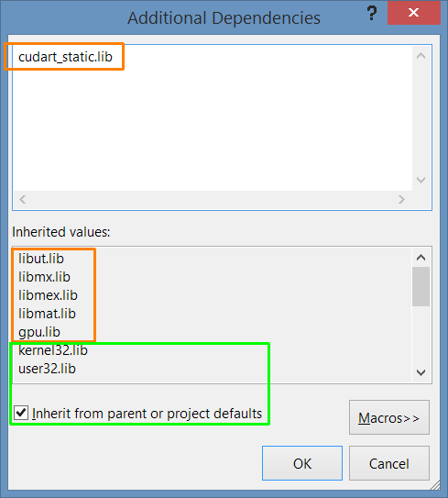Select gpu.lib in inherited values
The width and height of the screenshot is (448, 498).
39,332
